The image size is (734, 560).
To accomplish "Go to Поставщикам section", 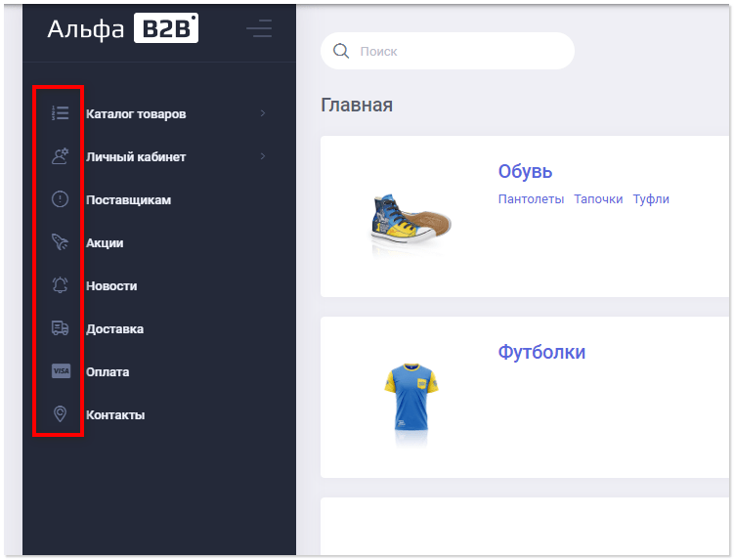I will 128,200.
